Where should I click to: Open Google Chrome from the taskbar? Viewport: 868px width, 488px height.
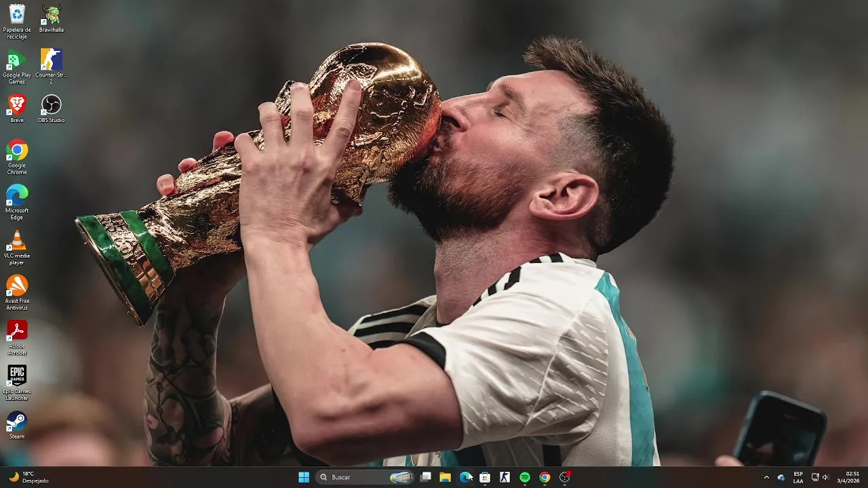[x=545, y=477]
